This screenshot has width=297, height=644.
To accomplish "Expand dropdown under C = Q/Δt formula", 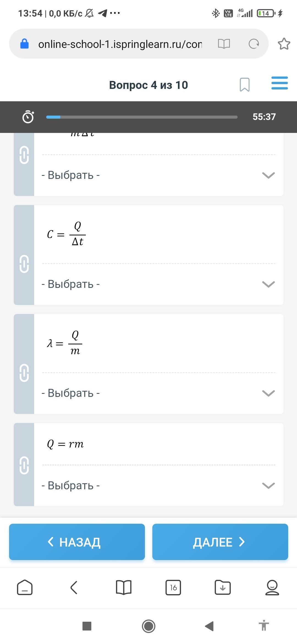I will point(158,284).
